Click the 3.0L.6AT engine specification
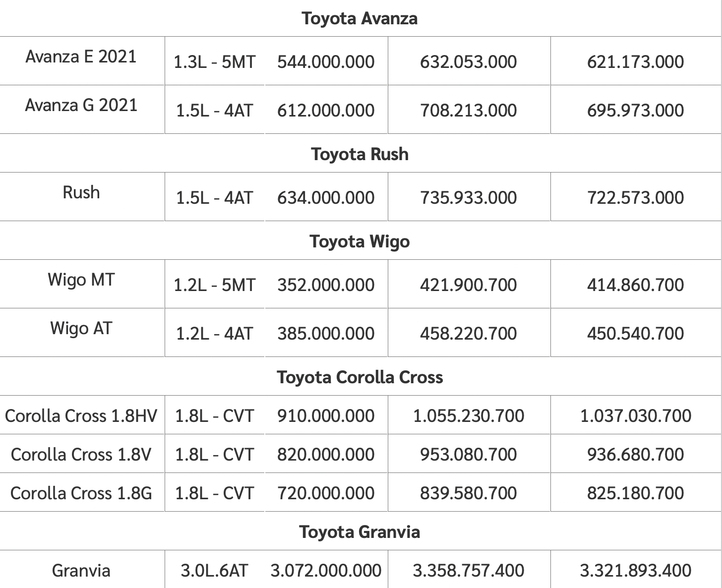722x588 pixels. (214, 570)
